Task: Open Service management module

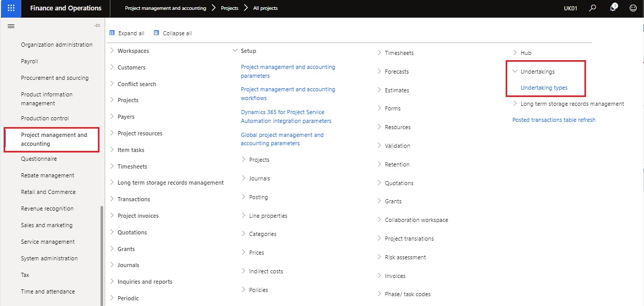Action: pos(48,242)
